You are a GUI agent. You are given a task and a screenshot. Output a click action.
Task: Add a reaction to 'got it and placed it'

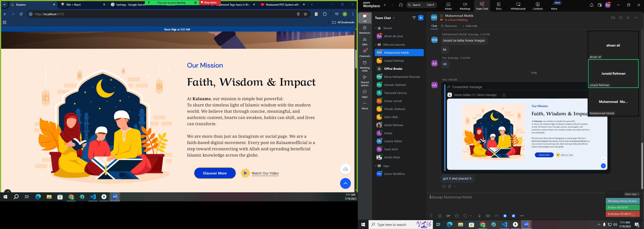tap(449, 186)
